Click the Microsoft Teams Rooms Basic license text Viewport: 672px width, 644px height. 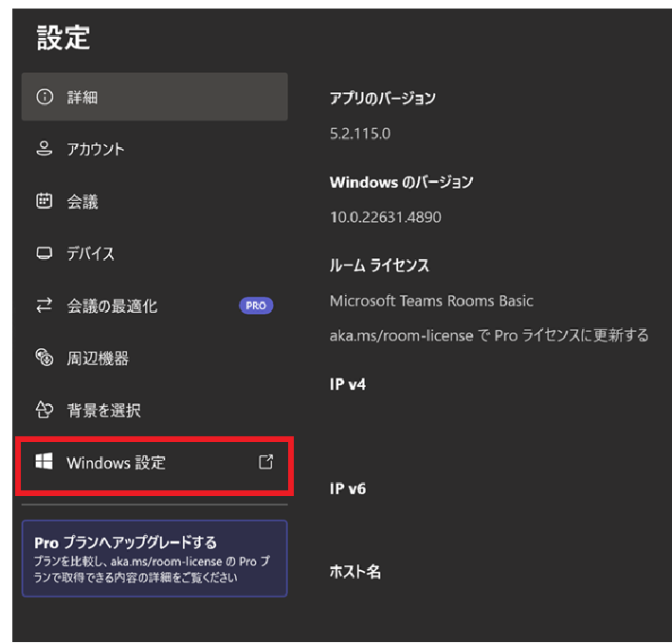pos(431,301)
